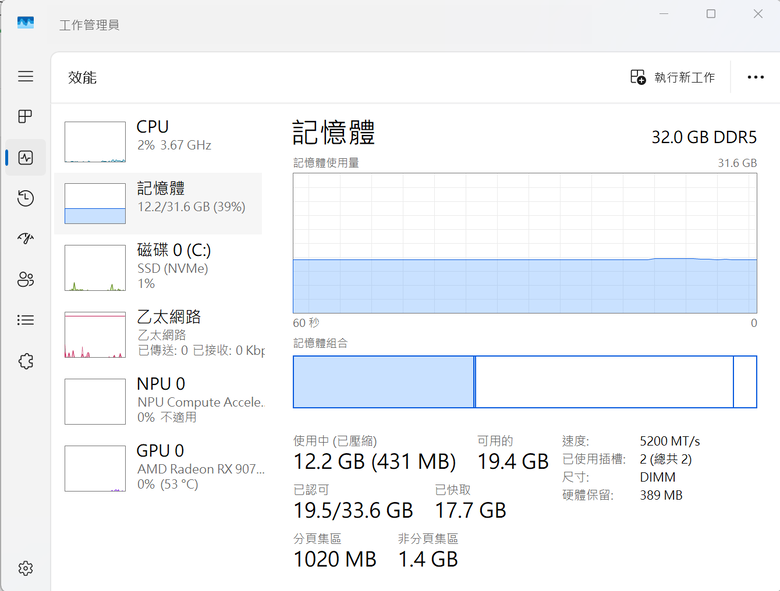
Task: Open Startup apps page icon
Action: coord(25,239)
